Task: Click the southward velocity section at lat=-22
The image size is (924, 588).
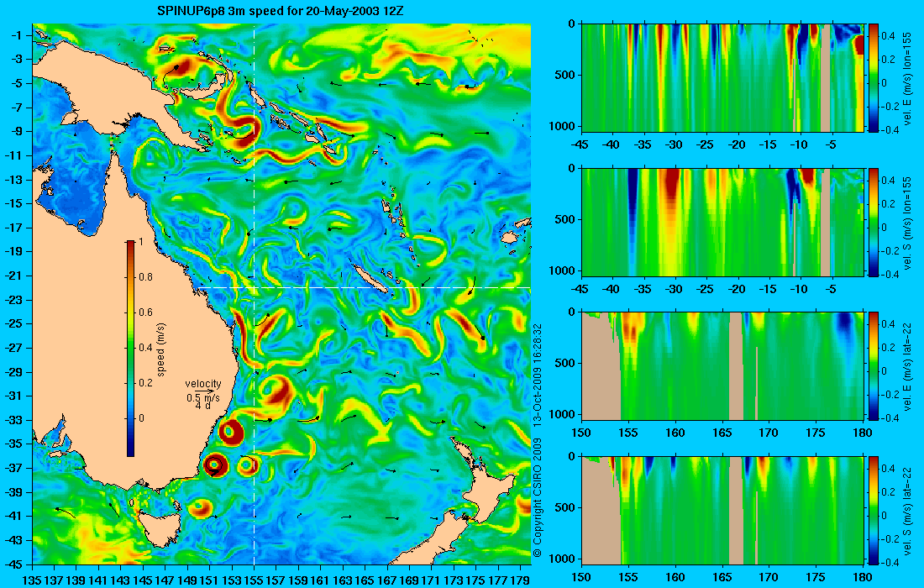Action: (722, 510)
